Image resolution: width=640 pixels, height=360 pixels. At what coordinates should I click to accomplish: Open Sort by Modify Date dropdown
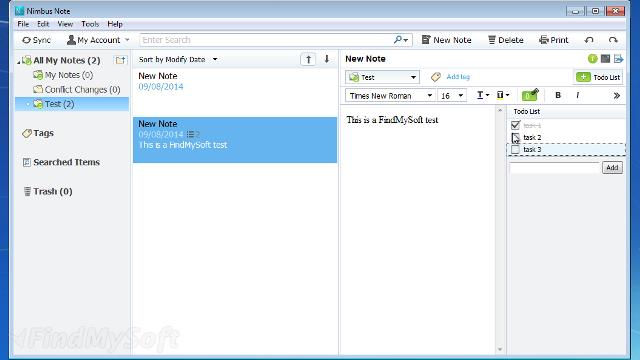click(x=178, y=60)
